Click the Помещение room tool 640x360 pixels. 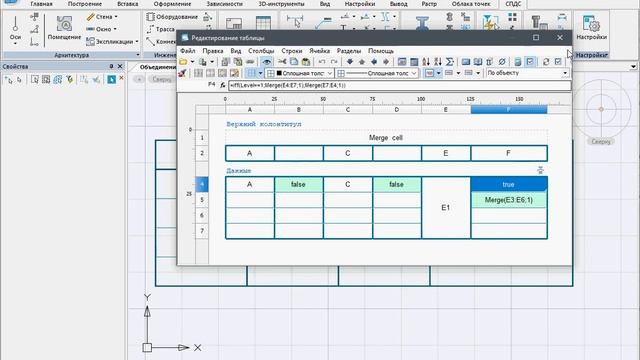(64, 28)
